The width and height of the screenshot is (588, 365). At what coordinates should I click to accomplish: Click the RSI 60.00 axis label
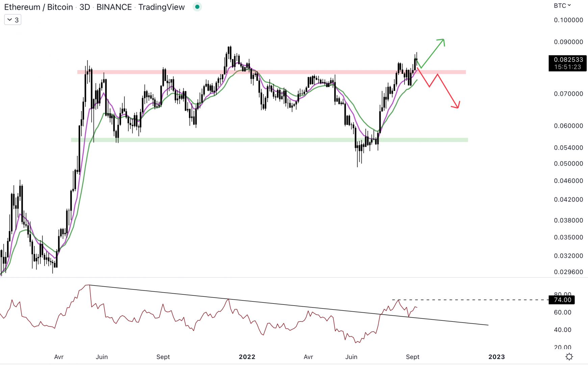(563, 312)
